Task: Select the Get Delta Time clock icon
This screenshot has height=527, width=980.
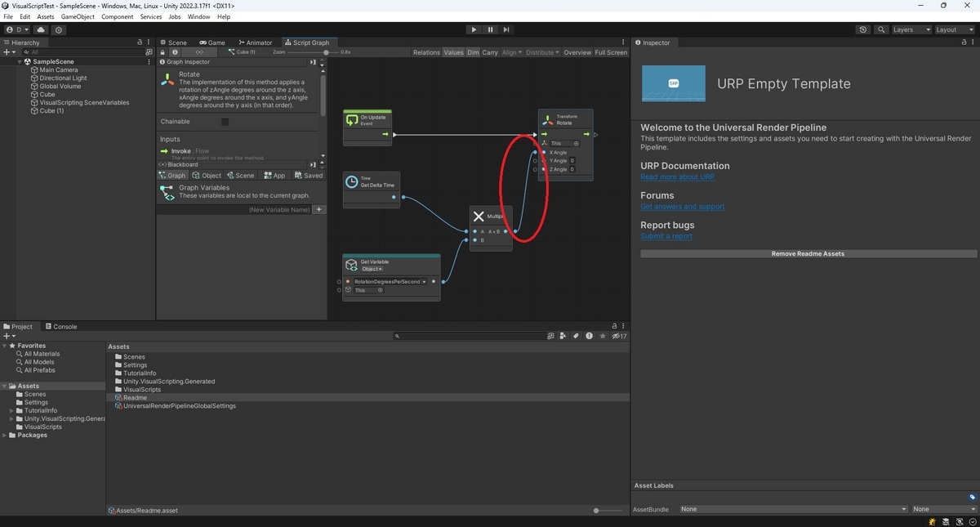Action: pyautogui.click(x=352, y=181)
